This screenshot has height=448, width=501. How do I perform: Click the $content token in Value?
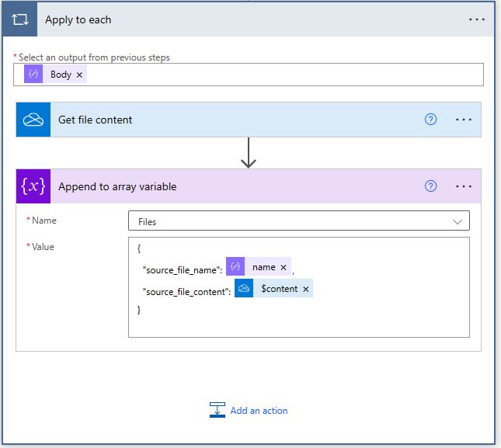277,289
